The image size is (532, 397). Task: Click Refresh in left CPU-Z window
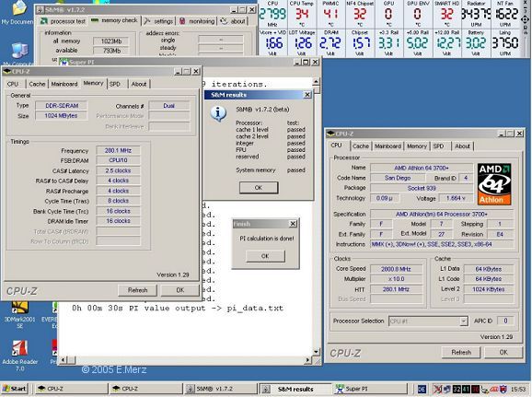[137, 290]
